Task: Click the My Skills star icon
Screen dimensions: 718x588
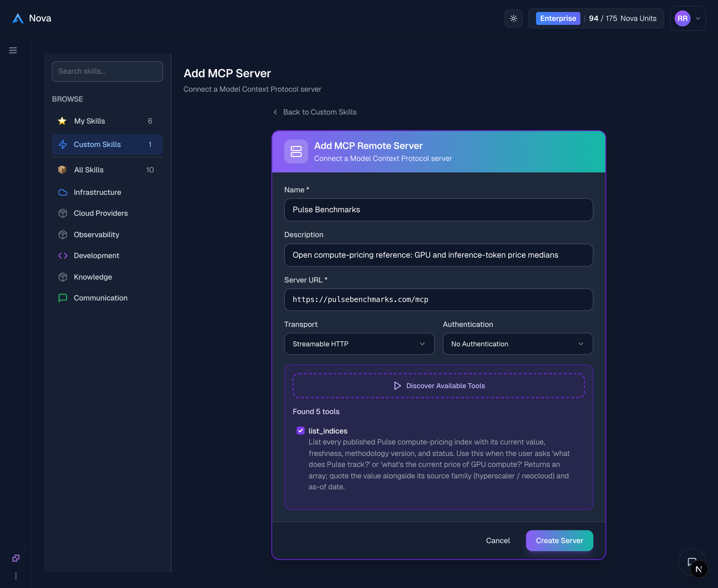Action: tap(62, 121)
